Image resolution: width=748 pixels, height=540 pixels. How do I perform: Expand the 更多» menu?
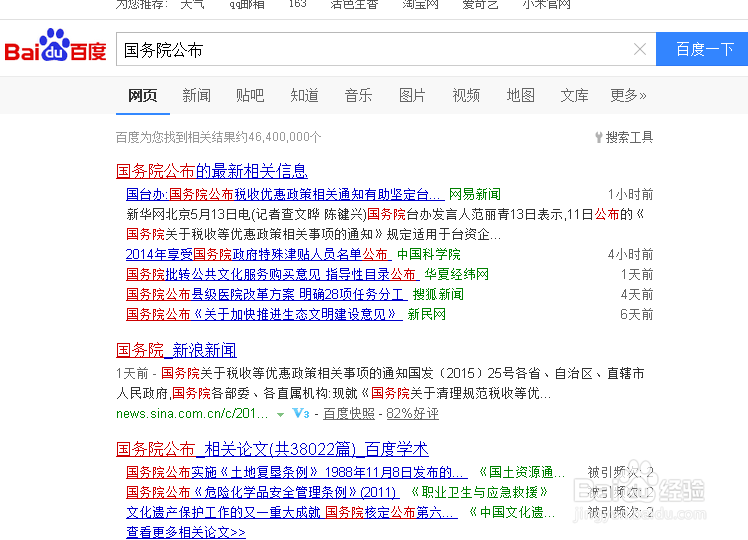(x=628, y=95)
